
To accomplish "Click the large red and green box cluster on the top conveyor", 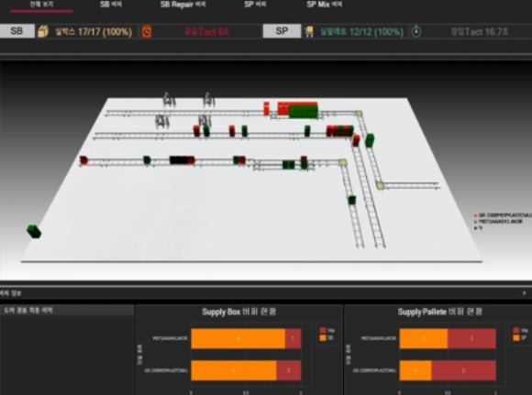I will pos(297,109).
